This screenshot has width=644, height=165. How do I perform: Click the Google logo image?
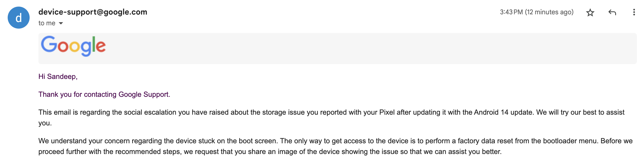tap(73, 46)
